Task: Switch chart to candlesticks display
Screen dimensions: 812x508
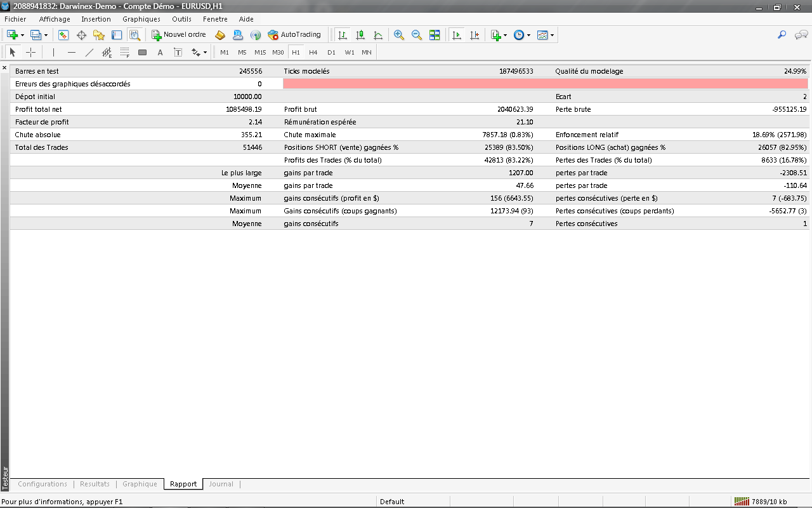Action: [x=360, y=35]
